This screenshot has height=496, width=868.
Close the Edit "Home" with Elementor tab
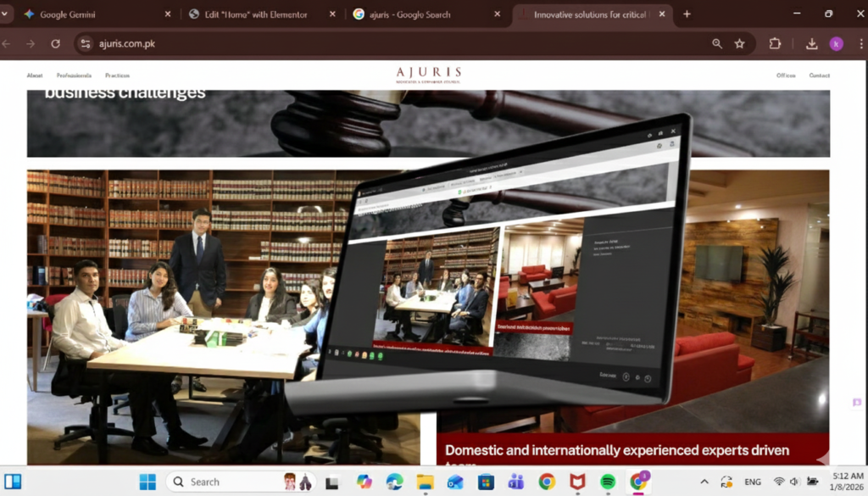click(x=332, y=14)
